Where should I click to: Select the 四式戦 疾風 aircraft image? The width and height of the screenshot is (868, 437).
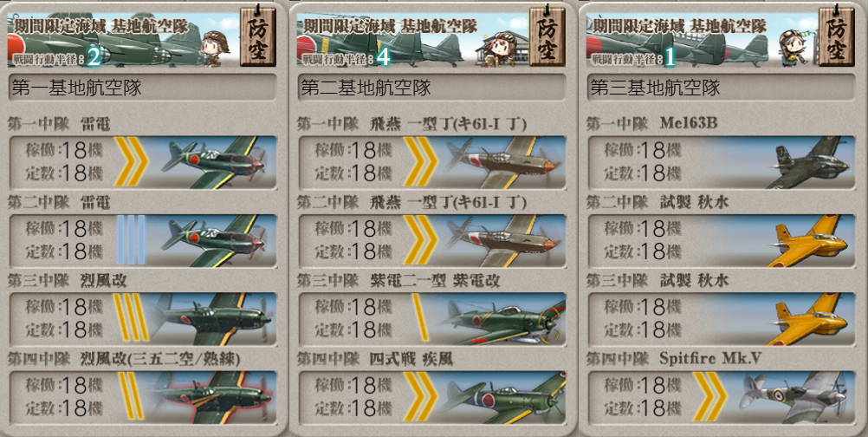coord(499,397)
